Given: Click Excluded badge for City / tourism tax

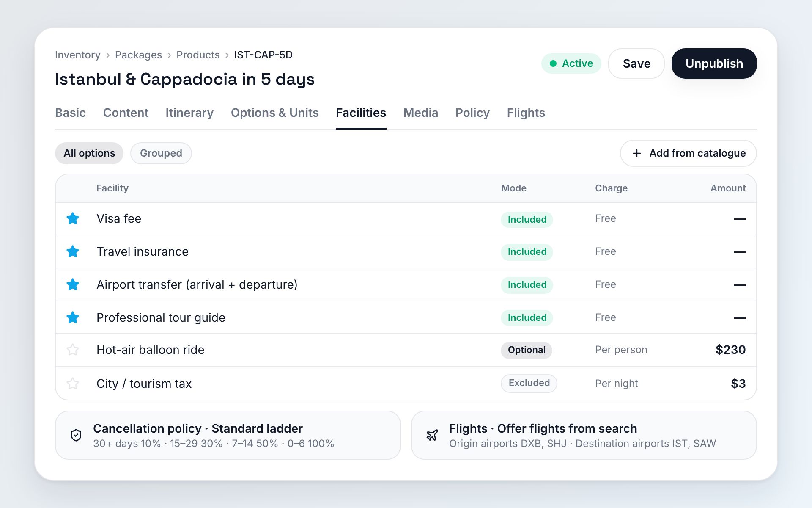Looking at the screenshot, I should click(529, 383).
